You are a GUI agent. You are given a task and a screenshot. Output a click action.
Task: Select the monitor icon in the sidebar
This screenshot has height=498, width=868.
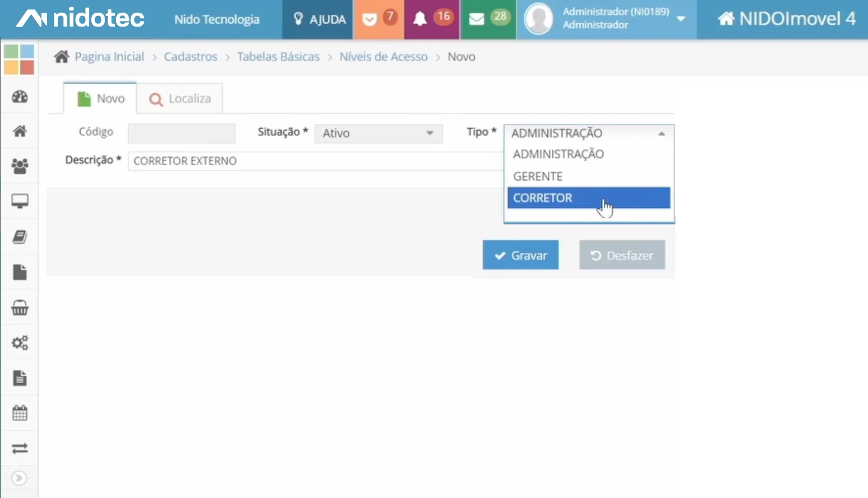click(x=20, y=201)
